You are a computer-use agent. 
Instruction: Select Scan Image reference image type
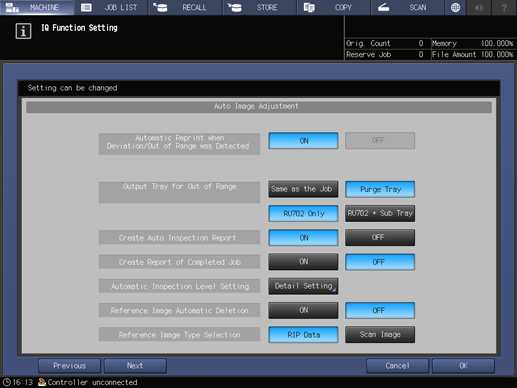click(380, 335)
